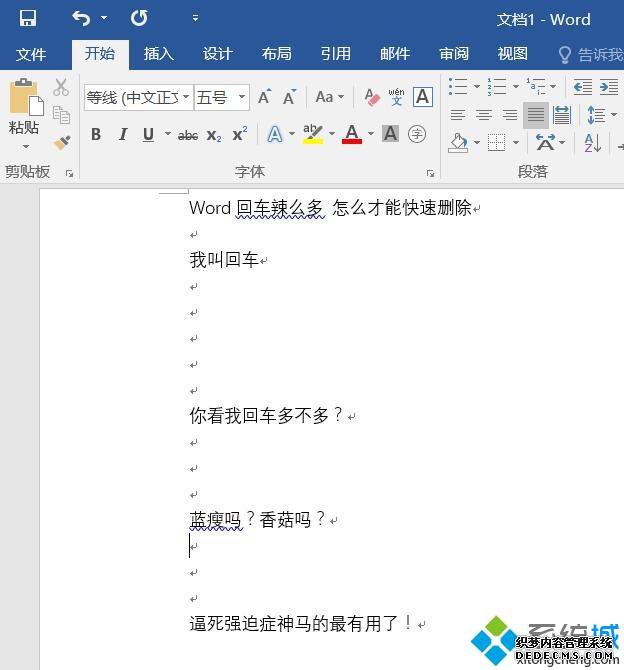This screenshot has height=670, width=624.
Task: Align paragraph text left
Action: coord(458,115)
